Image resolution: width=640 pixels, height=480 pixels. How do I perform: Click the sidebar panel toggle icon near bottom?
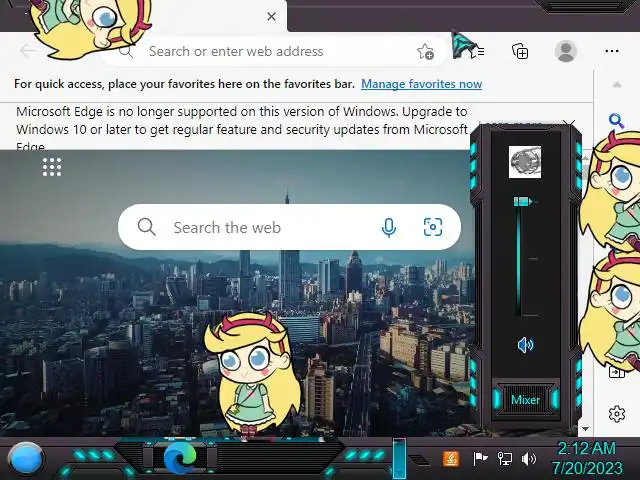(x=616, y=372)
